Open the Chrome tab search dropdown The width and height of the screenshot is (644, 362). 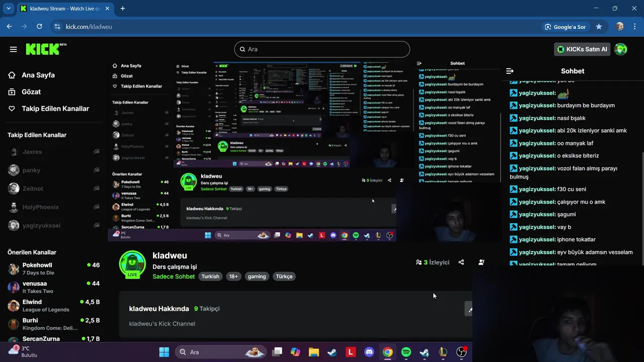(9, 9)
